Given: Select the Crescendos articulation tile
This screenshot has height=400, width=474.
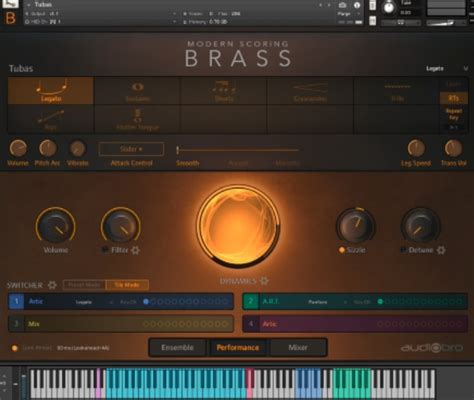Looking at the screenshot, I should (x=310, y=91).
